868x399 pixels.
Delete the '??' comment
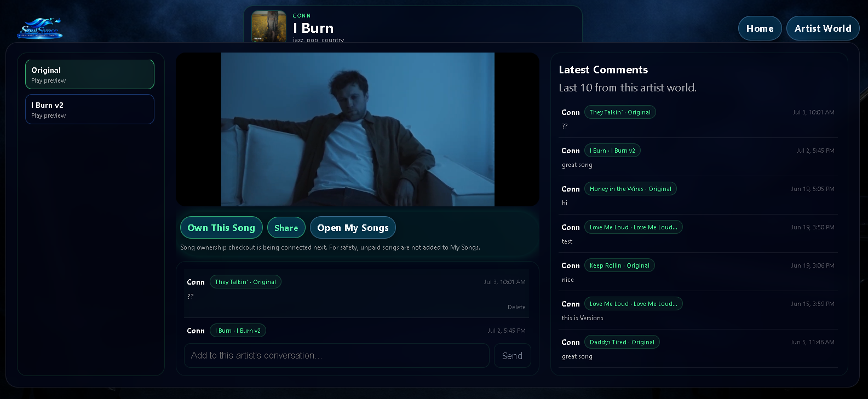click(x=516, y=307)
